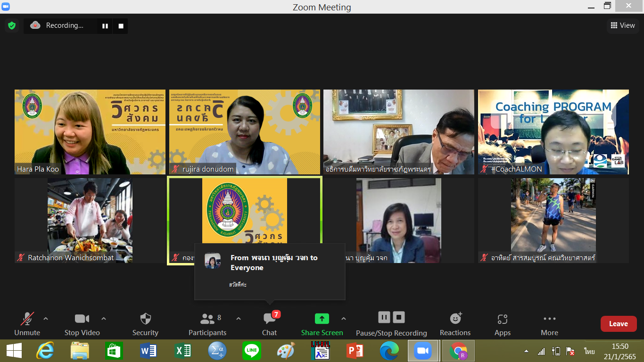Open Microsoft Edge from the taskbar
The image size is (644, 362).
click(389, 351)
